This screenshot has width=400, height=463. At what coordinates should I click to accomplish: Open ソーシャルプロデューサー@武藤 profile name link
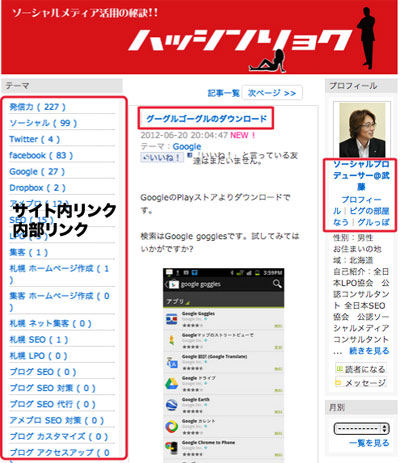[361, 175]
